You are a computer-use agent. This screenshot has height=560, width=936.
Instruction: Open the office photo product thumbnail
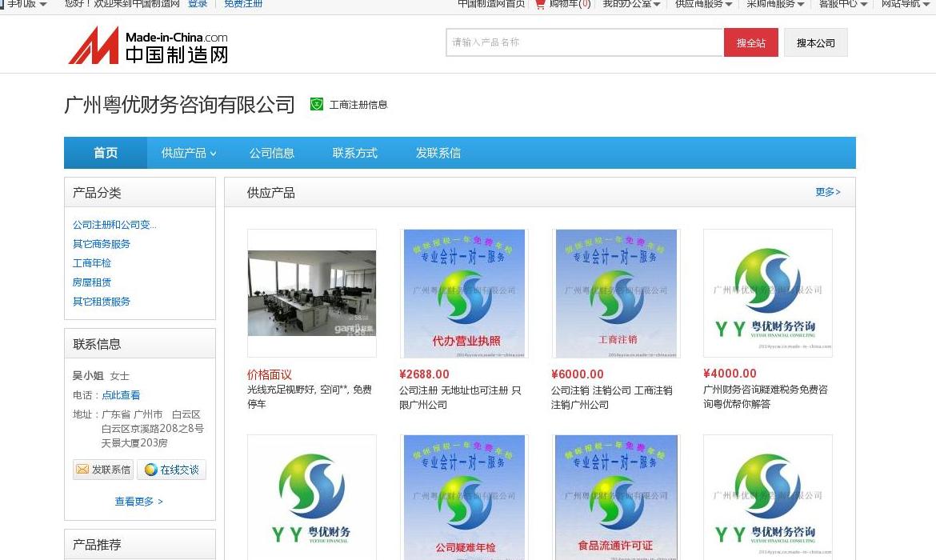pyautogui.click(x=312, y=293)
